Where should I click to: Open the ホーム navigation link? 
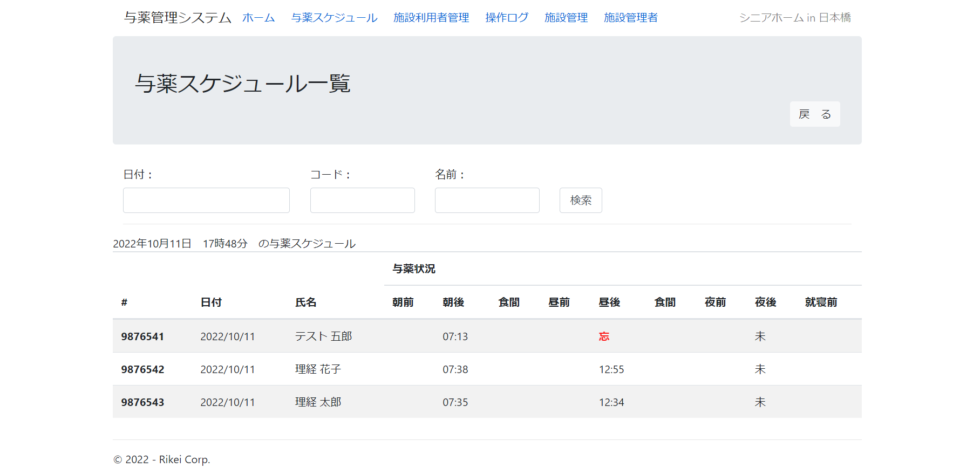(x=258, y=18)
